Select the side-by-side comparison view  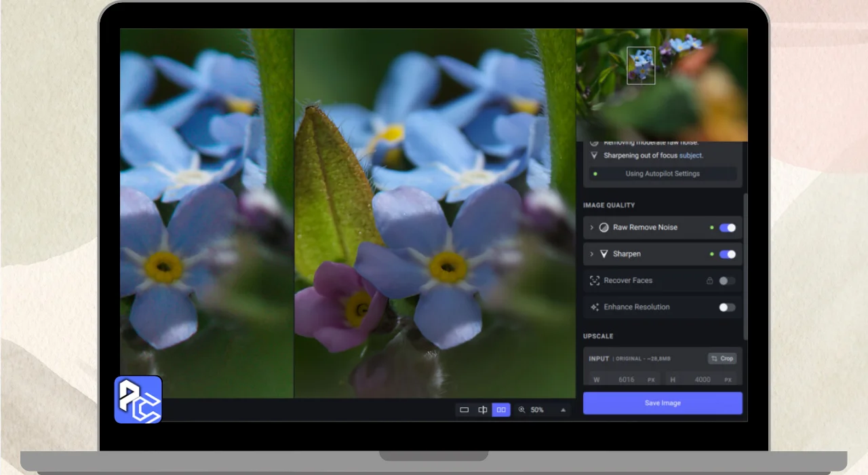501,410
